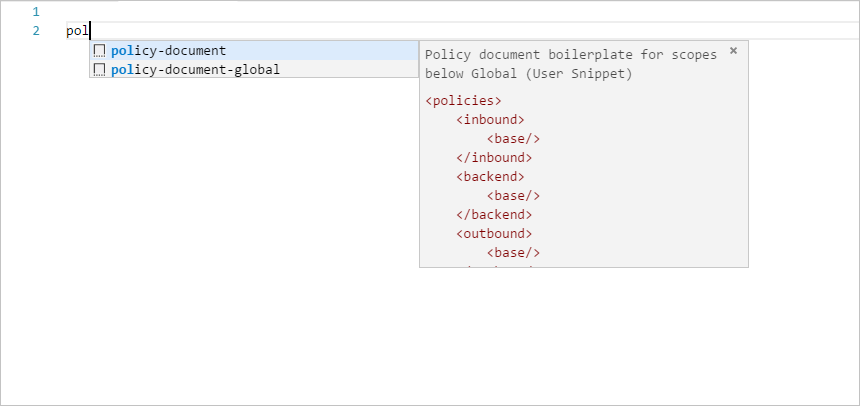The image size is (860, 406).
Task: Click the <outbound> tag in preview
Action: point(494,233)
